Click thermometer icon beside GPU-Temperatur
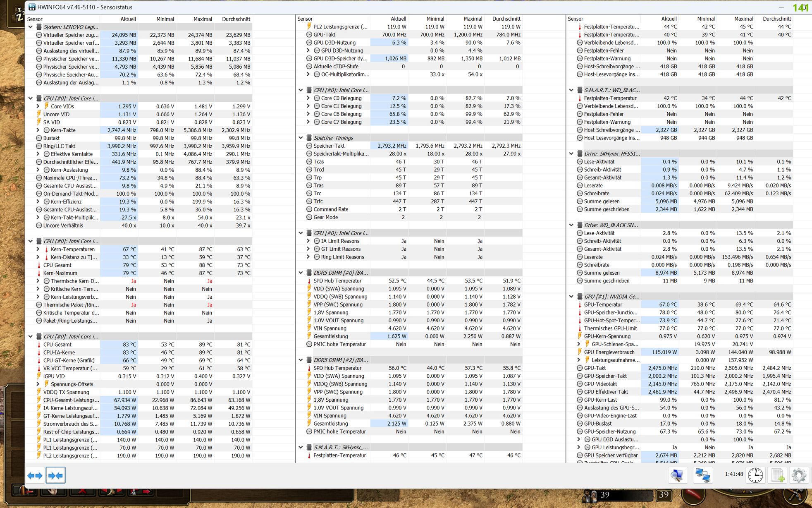This screenshot has height=508, width=812. 580,304
